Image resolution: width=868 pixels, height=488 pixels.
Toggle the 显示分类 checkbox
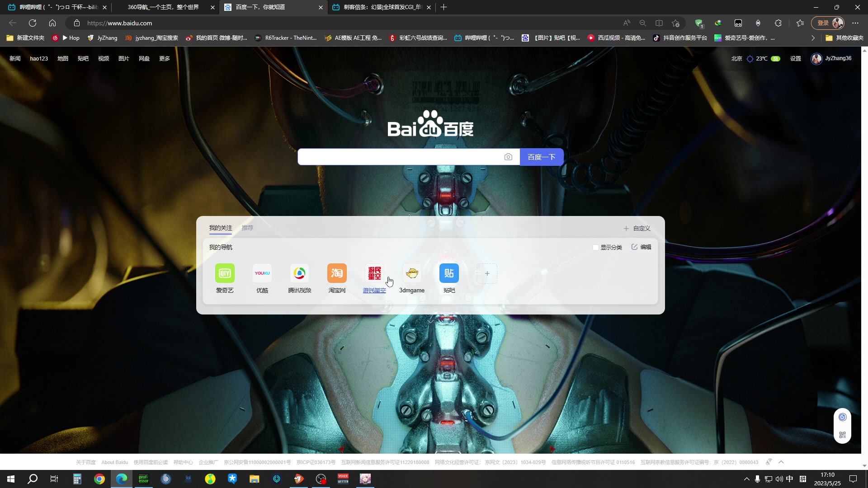click(595, 247)
